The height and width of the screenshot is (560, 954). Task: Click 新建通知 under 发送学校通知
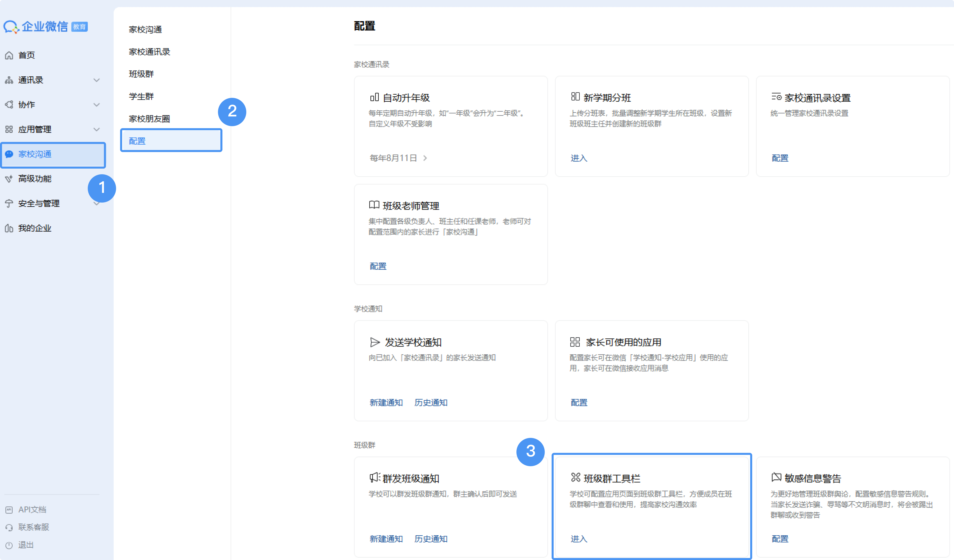click(386, 403)
